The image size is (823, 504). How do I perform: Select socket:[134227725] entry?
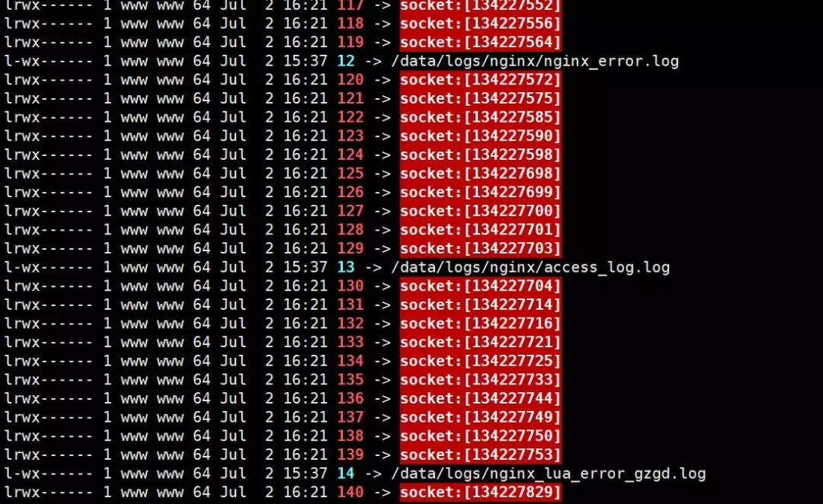coord(480,361)
